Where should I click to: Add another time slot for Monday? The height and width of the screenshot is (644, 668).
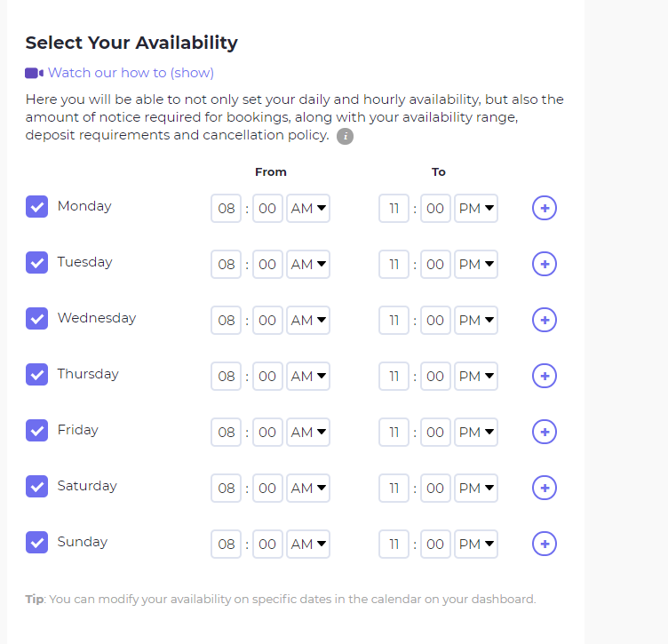pyautogui.click(x=544, y=208)
